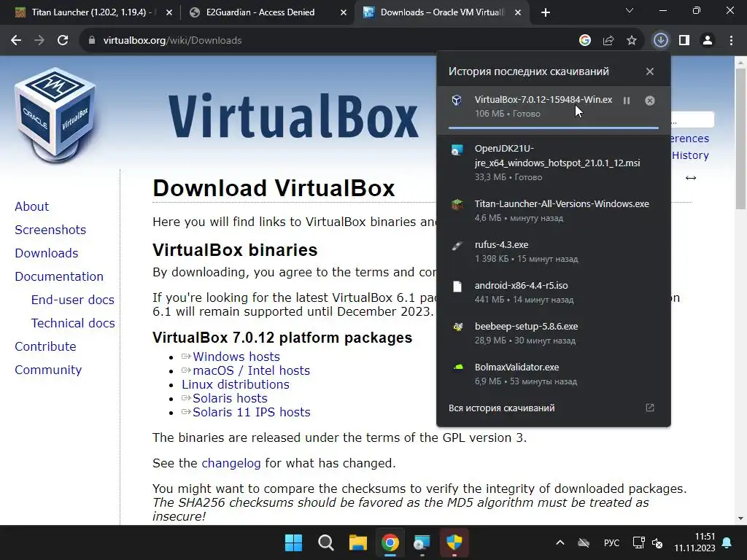
Task: Go back to the previous page
Action: (16, 41)
